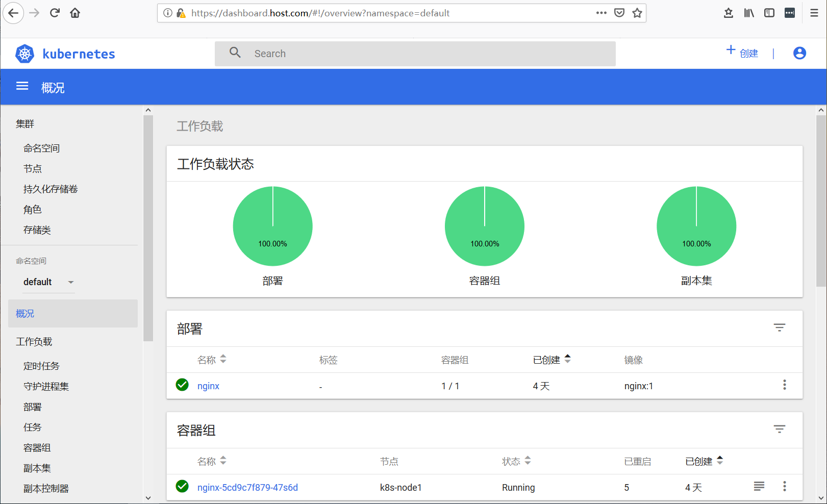Screen dimensions: 827x504
Task: Open actions menu for the nginx deployment
Action: [785, 385]
